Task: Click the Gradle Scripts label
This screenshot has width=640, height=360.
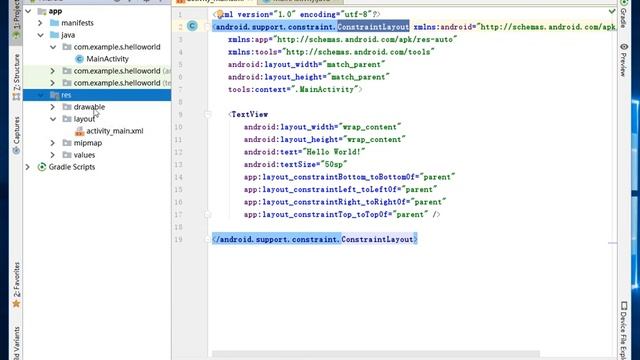Action: (72, 167)
